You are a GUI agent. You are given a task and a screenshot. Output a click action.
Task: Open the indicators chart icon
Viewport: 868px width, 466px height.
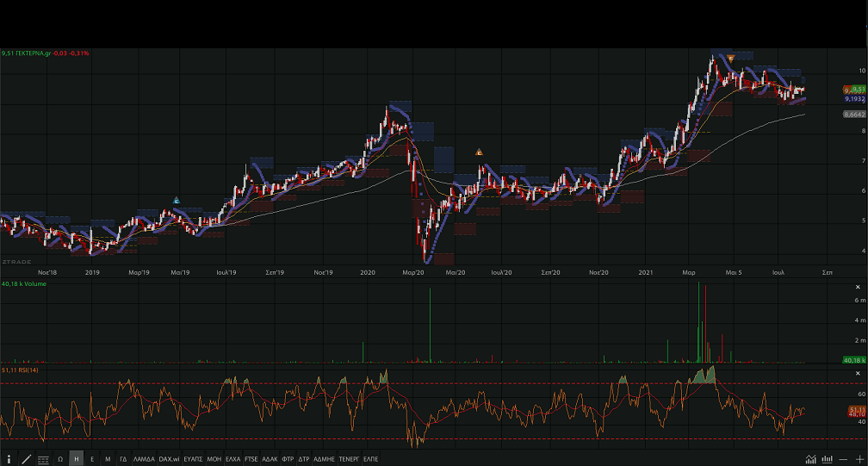pos(809,459)
